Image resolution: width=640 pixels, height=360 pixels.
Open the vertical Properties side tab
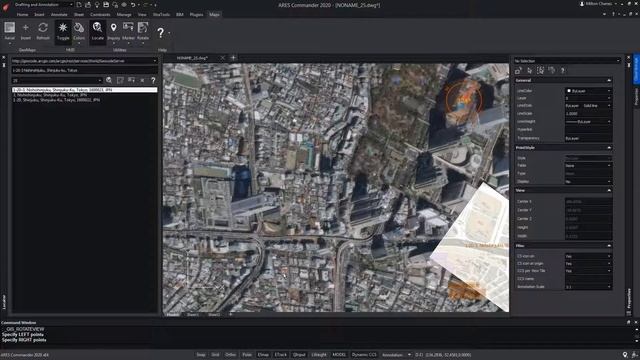point(636,96)
